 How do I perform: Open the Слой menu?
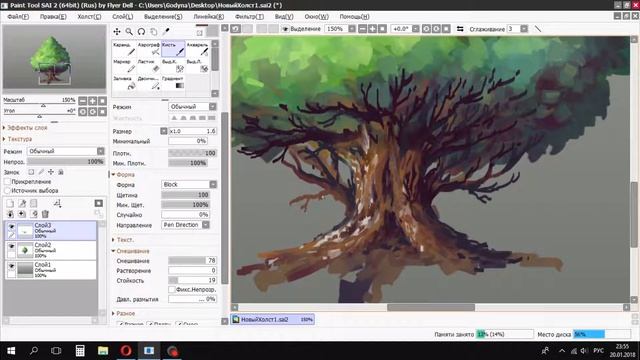pos(122,17)
